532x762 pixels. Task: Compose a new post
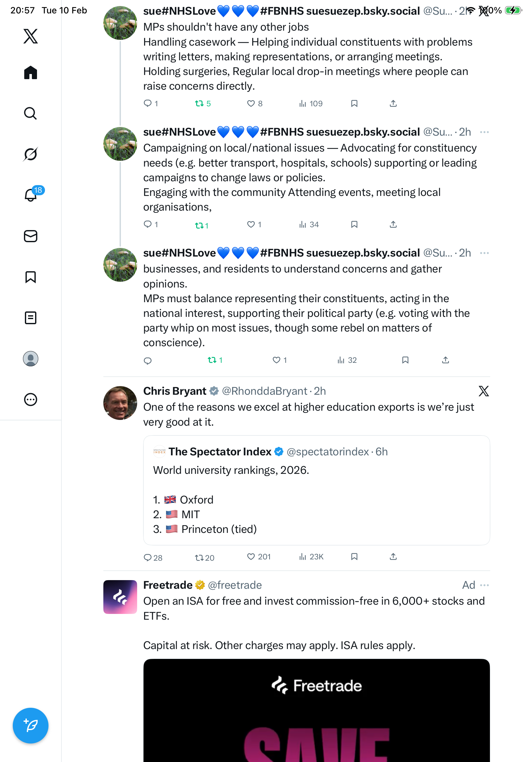(31, 725)
